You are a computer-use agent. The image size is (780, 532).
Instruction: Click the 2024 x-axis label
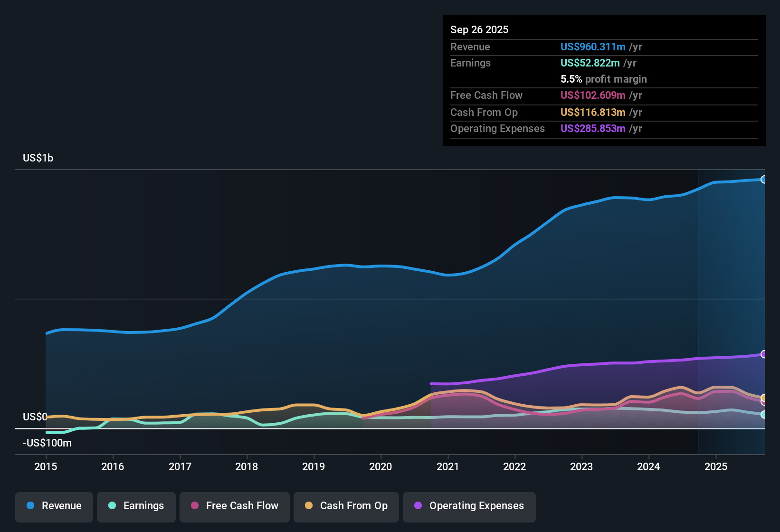point(648,467)
